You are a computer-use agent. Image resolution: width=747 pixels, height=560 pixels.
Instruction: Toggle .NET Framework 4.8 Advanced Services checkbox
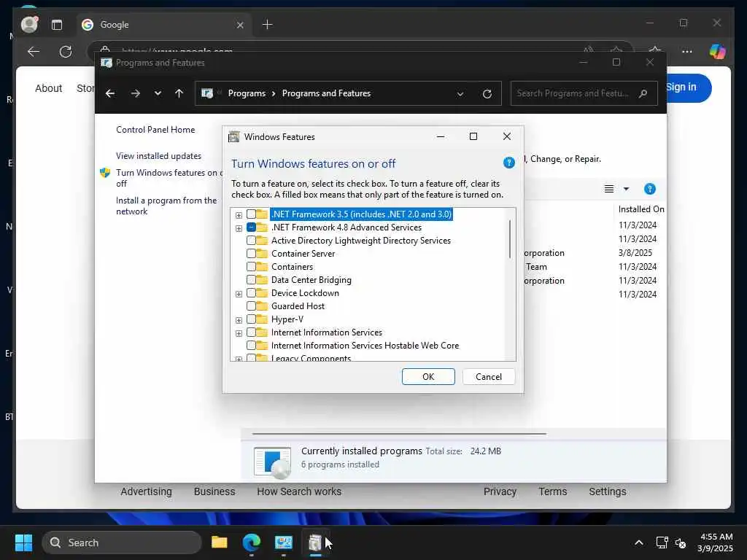pos(251,227)
